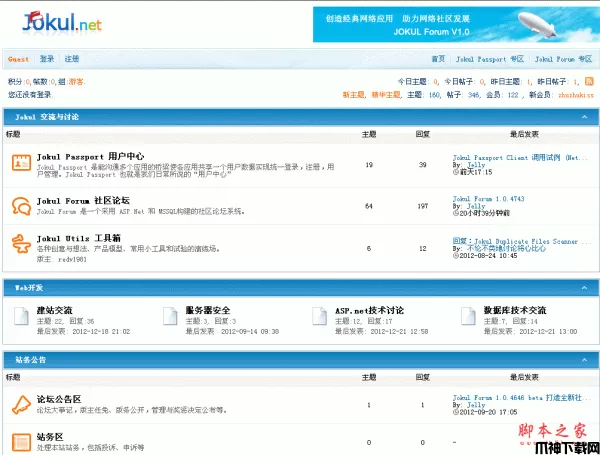View newest member zhuzhukiss profile
Screen dimensions: 600x455
(x=575, y=95)
